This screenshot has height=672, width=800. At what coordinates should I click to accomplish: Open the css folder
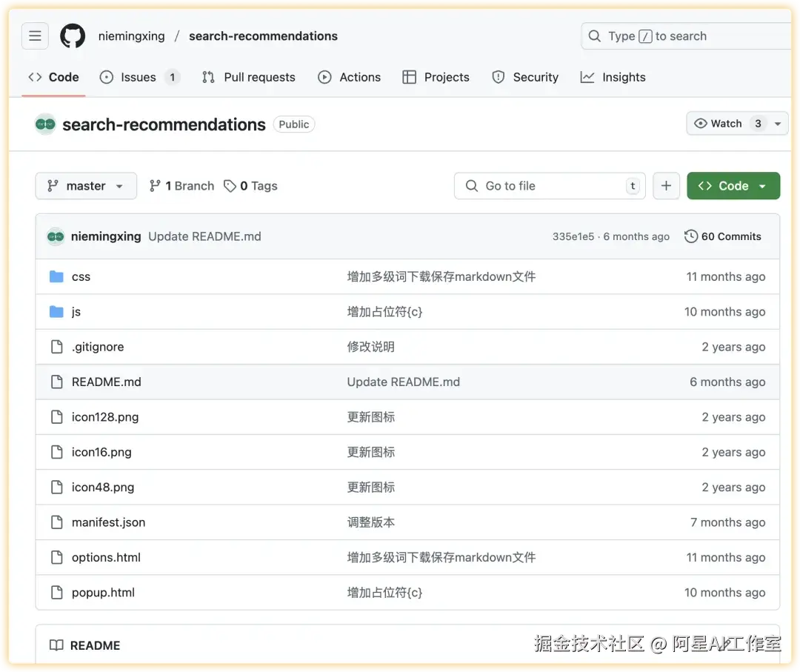tap(81, 276)
